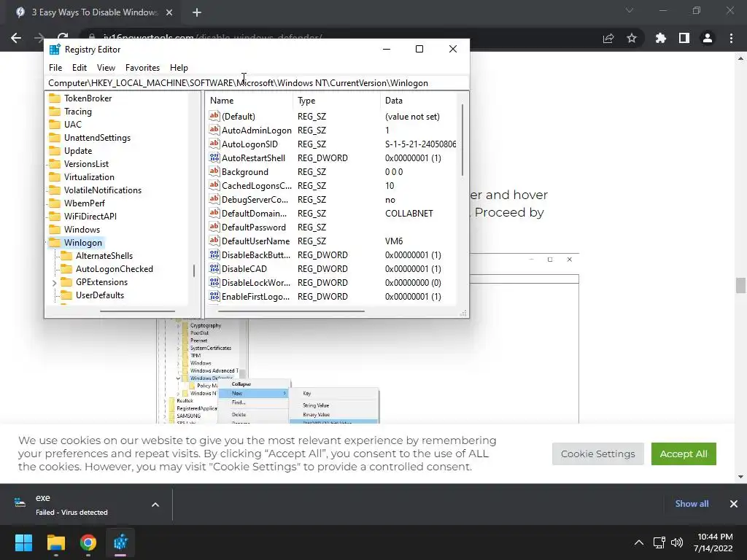Click the browser page vertical scrollbar thumb
The width and height of the screenshot is (747, 560).
(740, 286)
